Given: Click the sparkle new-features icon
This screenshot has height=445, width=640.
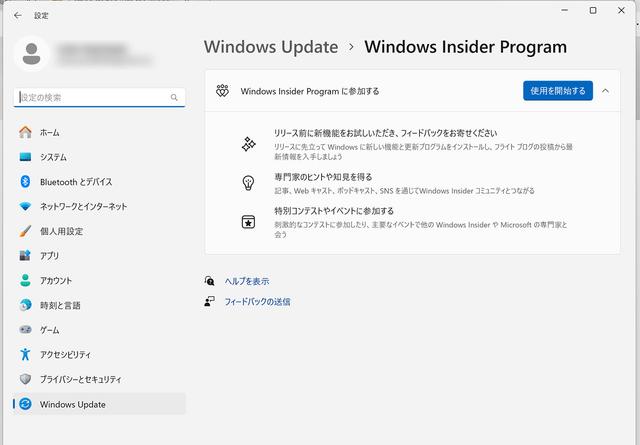Looking at the screenshot, I should [x=249, y=144].
